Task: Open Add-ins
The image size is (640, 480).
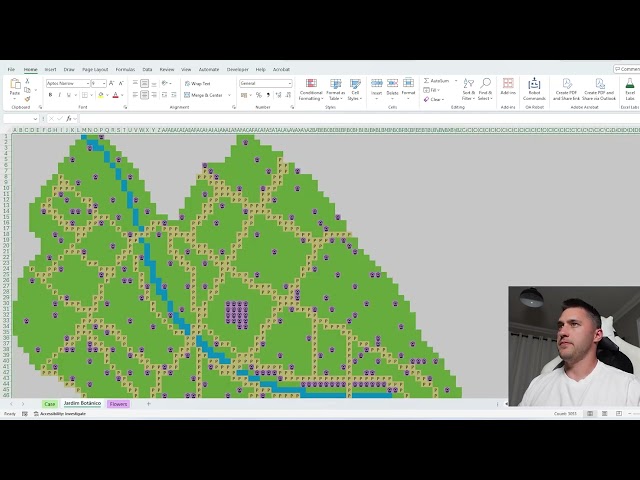Action: (508, 87)
